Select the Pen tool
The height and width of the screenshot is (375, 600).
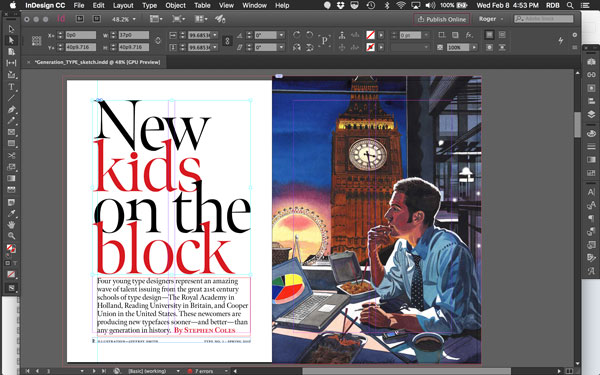(x=11, y=109)
